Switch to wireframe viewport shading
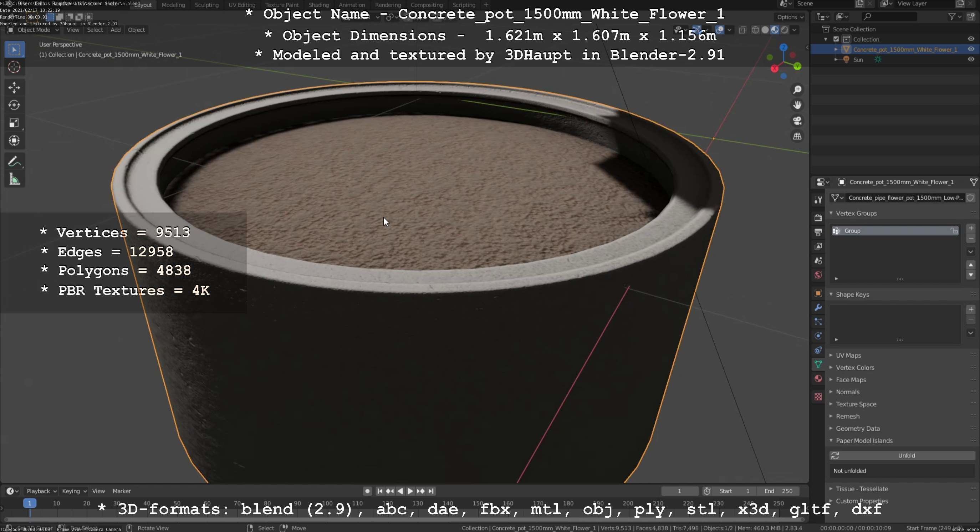Viewport: 980px width, 532px height. [756, 30]
